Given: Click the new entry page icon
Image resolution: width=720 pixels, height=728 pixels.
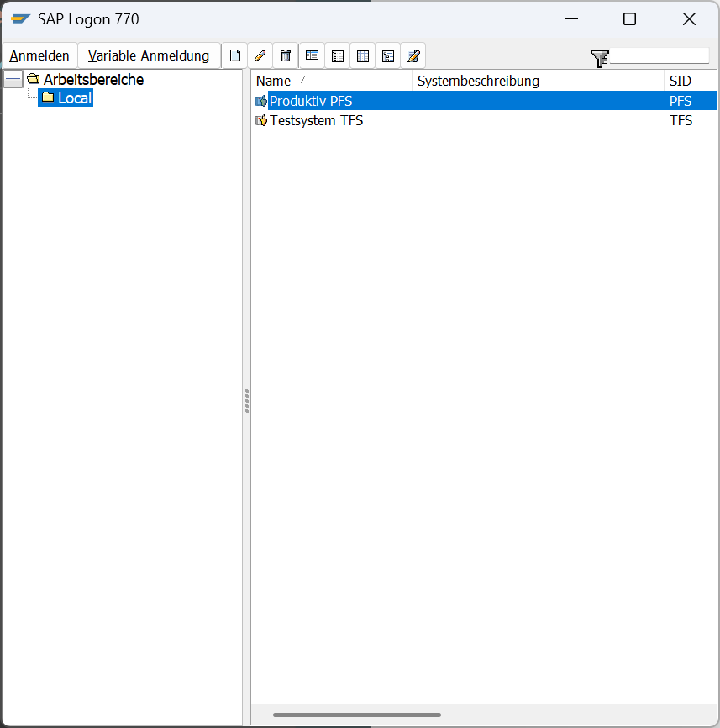Looking at the screenshot, I should (235, 56).
